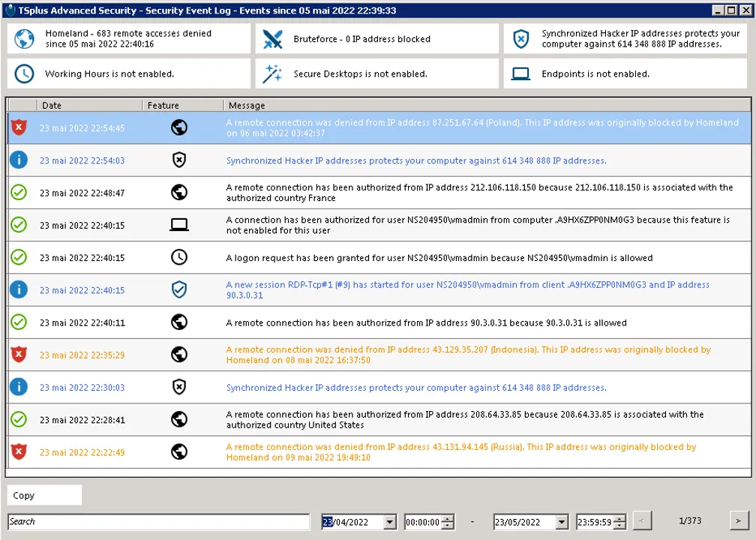
Task: Click the Search input field
Action: 159,522
